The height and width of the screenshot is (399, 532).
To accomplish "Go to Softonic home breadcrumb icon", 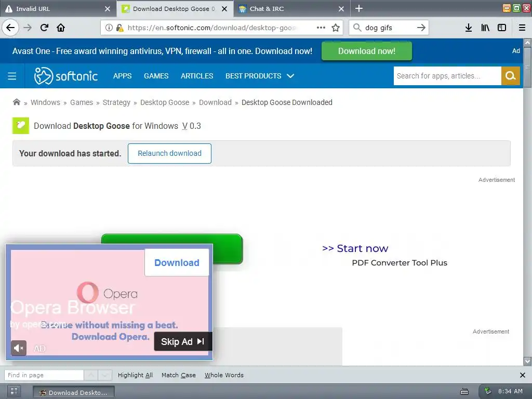I will coord(16,102).
